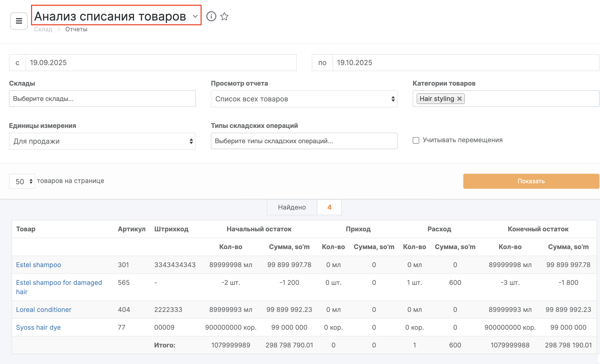Go to the Склад breadcrumb
The width and height of the screenshot is (600, 364).
click(x=43, y=29)
